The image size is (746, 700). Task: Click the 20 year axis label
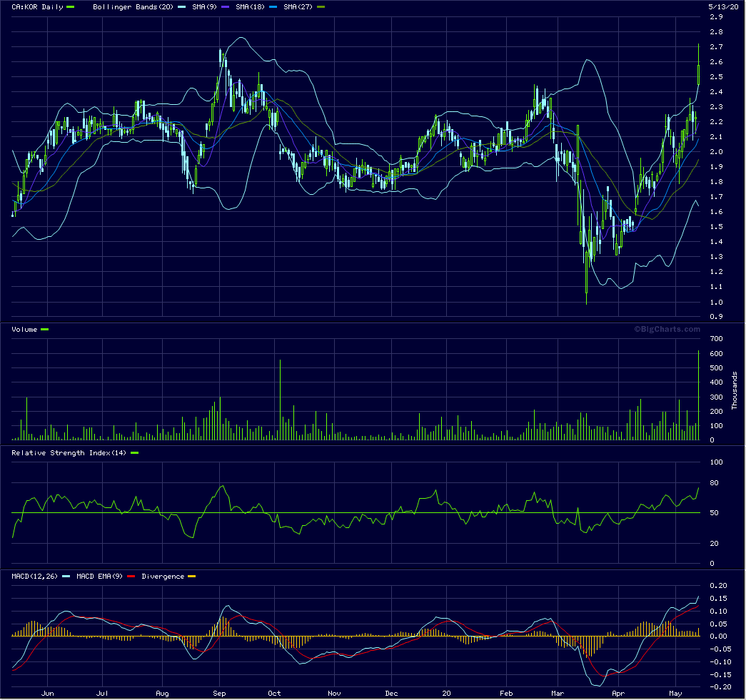click(446, 694)
